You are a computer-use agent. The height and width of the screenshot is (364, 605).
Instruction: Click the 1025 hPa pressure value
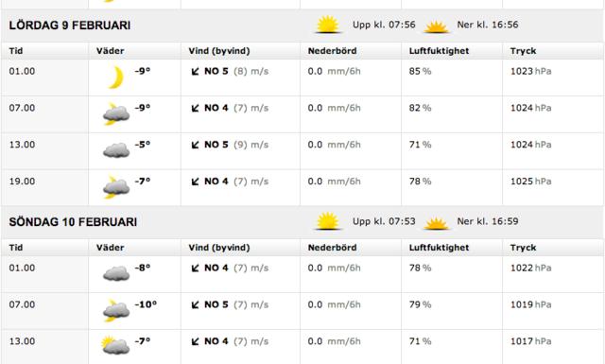click(531, 182)
